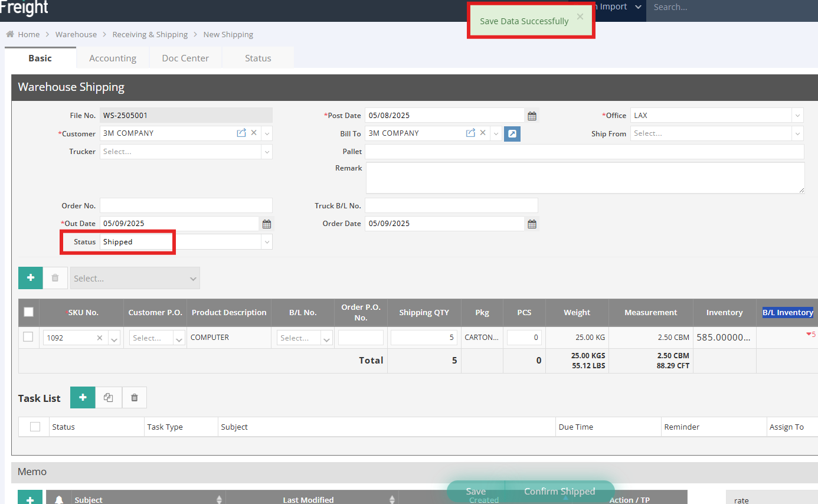Image resolution: width=818 pixels, height=504 pixels.
Task: Click the Confirm Shipped button
Action: [559, 492]
